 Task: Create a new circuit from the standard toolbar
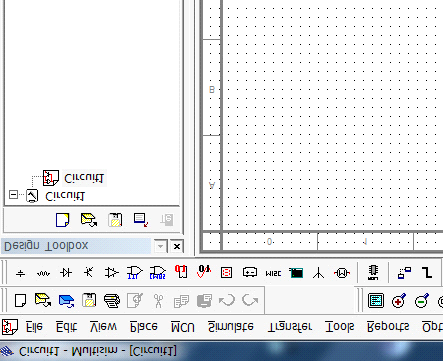21,301
